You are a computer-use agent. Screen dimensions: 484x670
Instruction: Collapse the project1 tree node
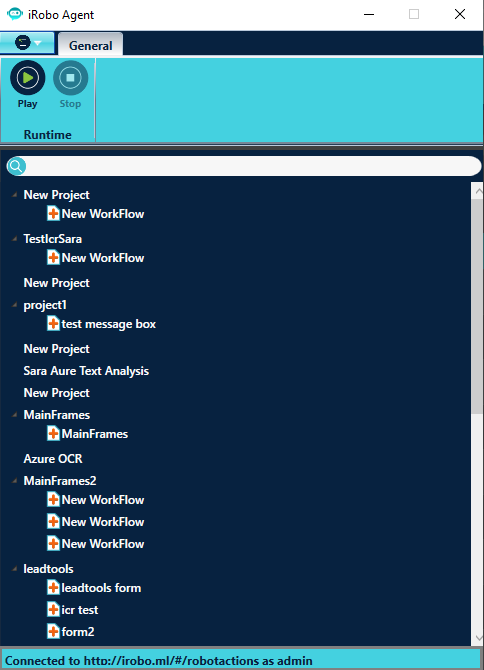tap(15, 305)
